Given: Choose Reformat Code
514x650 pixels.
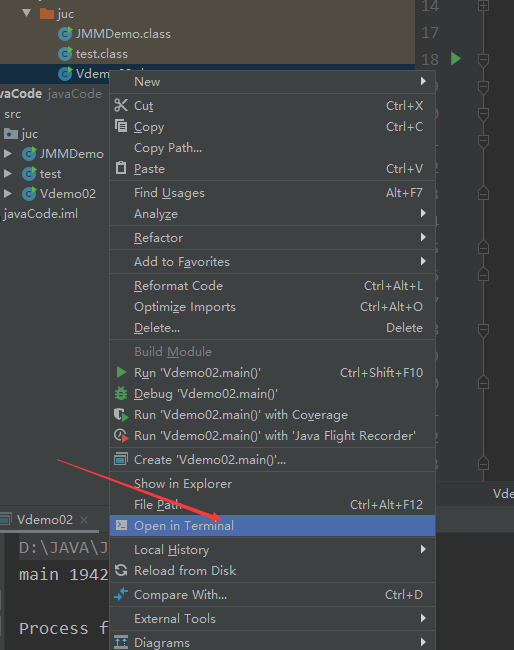Looking at the screenshot, I should pyautogui.click(x=272, y=286).
